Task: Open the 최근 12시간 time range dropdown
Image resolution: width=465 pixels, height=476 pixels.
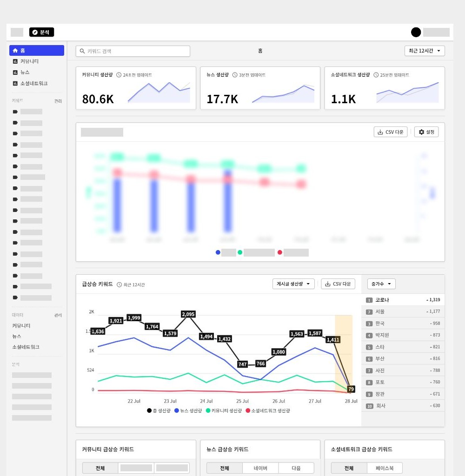Action: pos(425,51)
